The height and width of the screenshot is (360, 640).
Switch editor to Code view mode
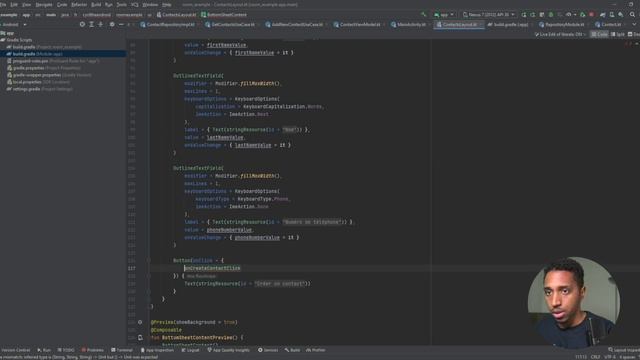[x=599, y=34]
